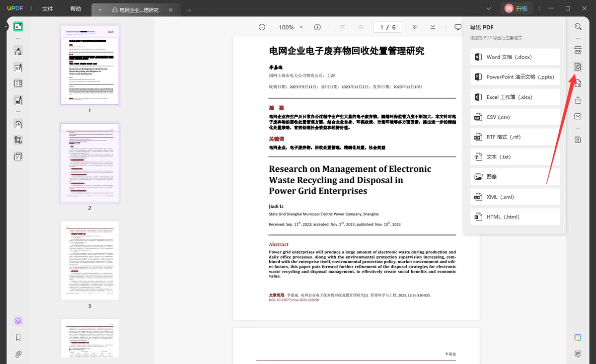Expand the tab list dropdown arrow in title bar
The image size is (596, 364).
click(x=488, y=8)
